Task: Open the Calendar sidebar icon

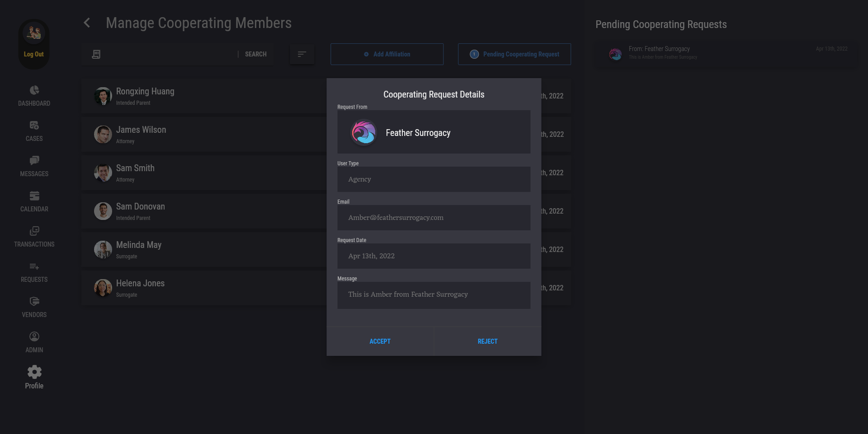Action: tap(34, 196)
